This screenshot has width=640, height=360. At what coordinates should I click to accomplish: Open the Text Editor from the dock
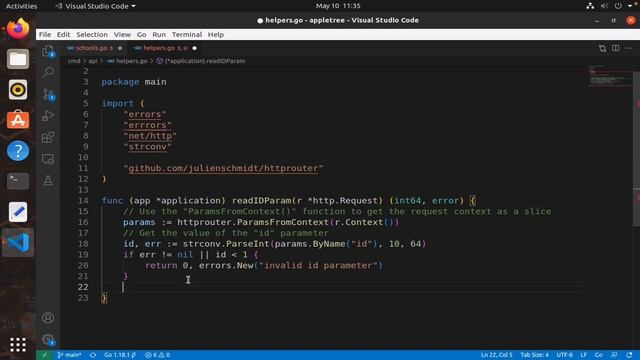tap(18, 212)
